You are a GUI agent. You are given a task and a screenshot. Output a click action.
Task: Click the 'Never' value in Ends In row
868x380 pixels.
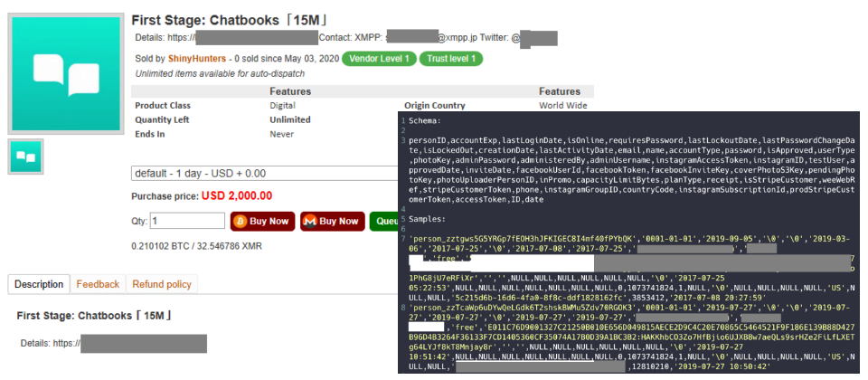pyautogui.click(x=282, y=134)
